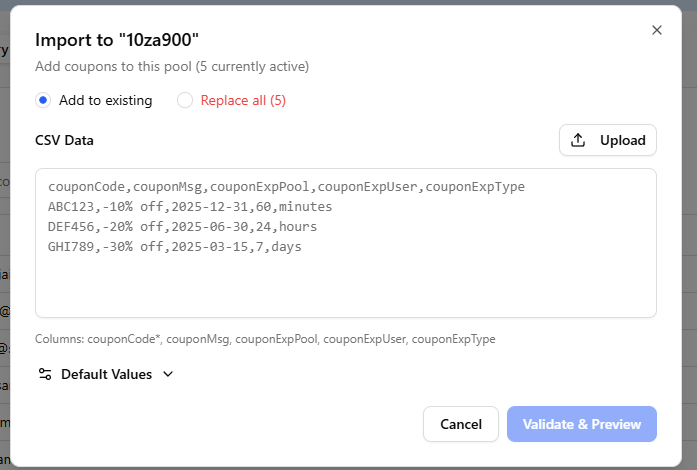Click the Validate & Preview button
The image size is (697, 470).
coord(581,424)
